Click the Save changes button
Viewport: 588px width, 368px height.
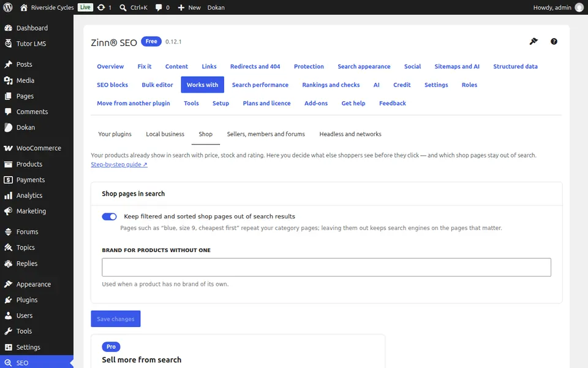tap(116, 319)
